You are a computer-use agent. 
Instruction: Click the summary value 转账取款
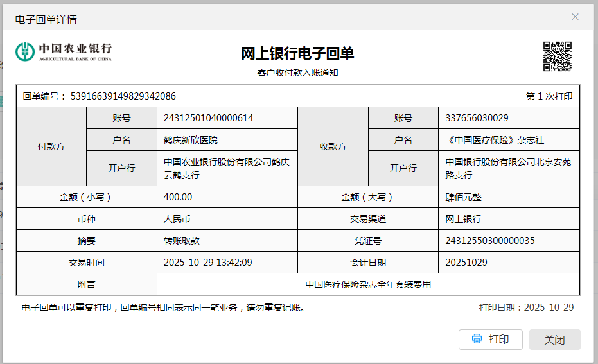click(x=182, y=241)
